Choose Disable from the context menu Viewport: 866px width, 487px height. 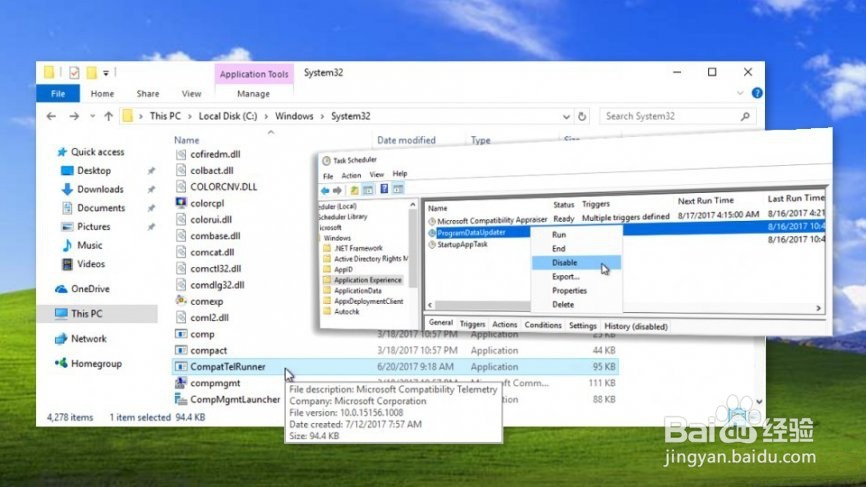577,263
